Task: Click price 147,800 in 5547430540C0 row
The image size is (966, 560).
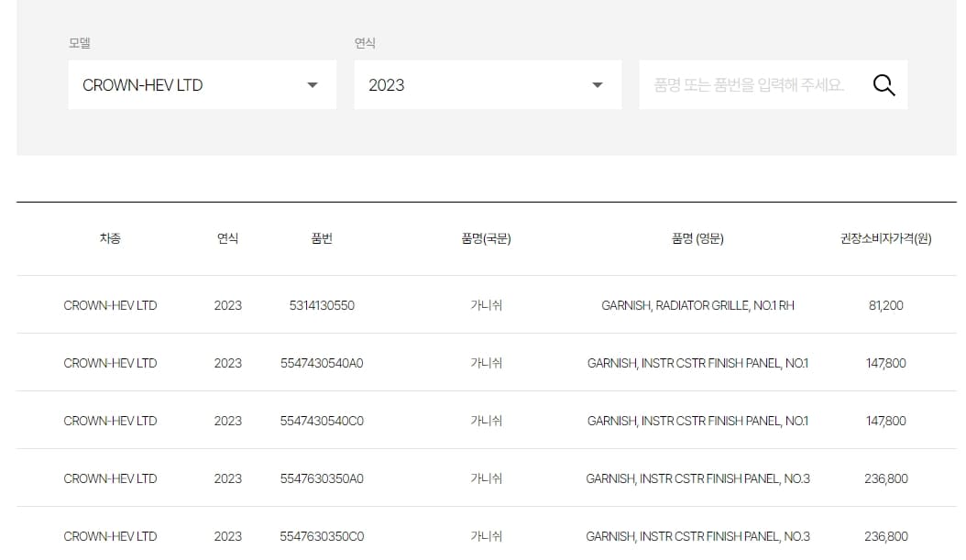Action: [886, 421]
